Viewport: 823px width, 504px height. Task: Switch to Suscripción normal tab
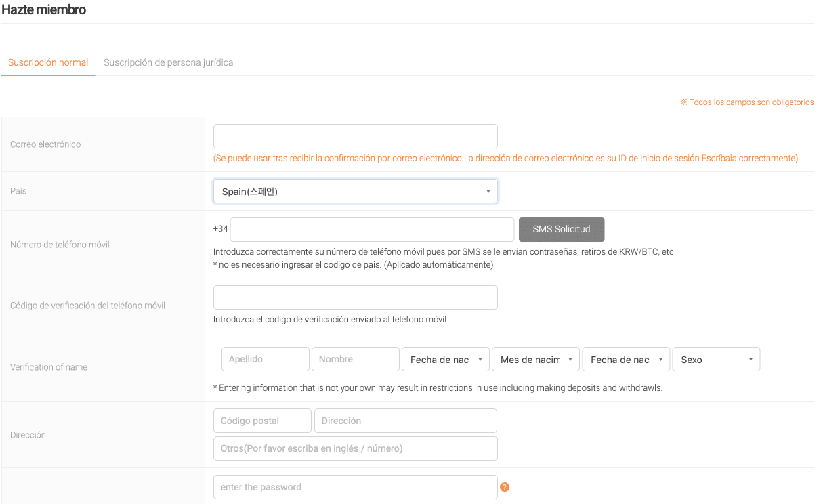[x=48, y=62]
